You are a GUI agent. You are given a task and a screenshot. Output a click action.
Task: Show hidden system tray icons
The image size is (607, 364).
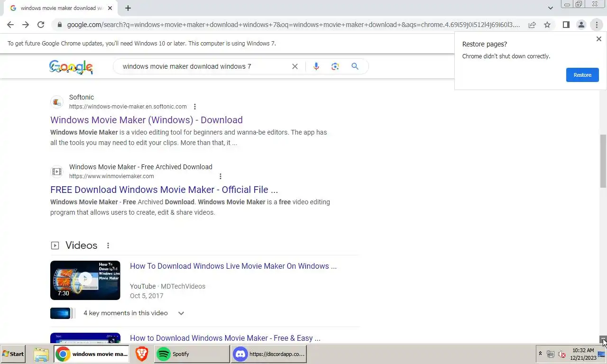tap(540, 354)
